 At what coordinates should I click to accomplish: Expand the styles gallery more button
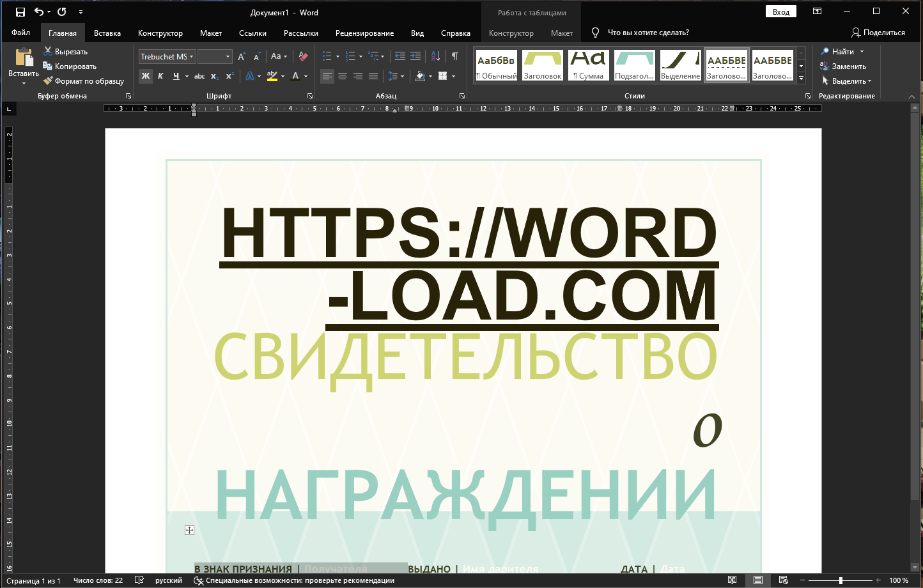click(801, 79)
